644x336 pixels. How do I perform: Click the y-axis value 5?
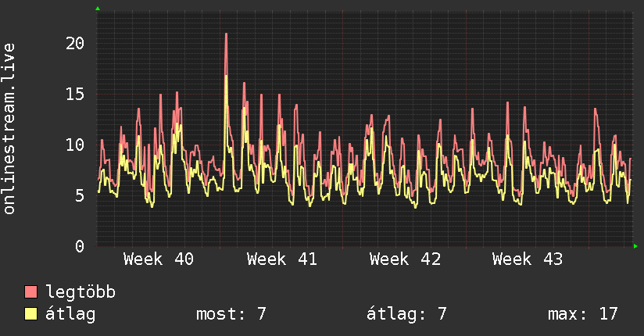pyautogui.click(x=80, y=195)
